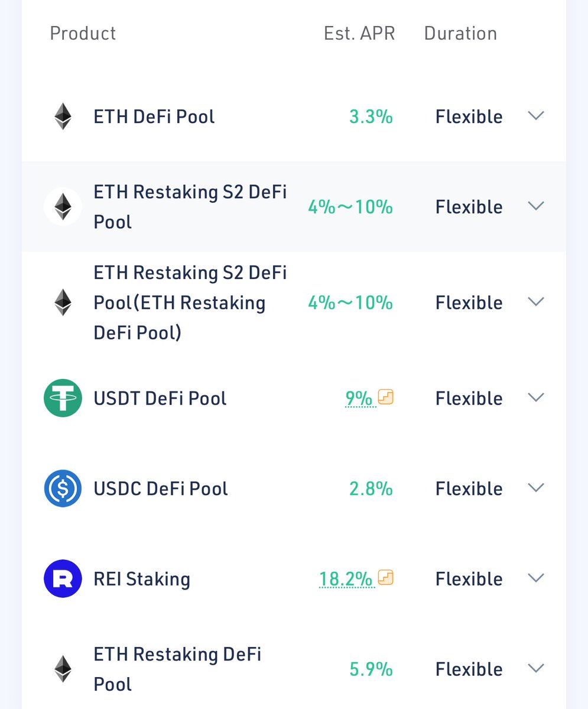The width and height of the screenshot is (588, 709).
Task: Click the Ethereum icon beside ETH DeFi Pool
Action: [63, 116]
